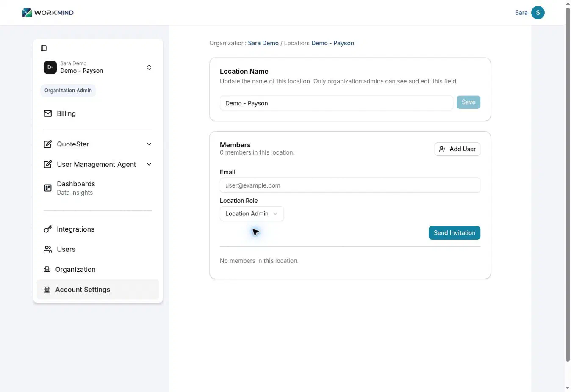Click the User Management Agent edit icon
The height and width of the screenshot is (392, 571).
[x=48, y=164]
